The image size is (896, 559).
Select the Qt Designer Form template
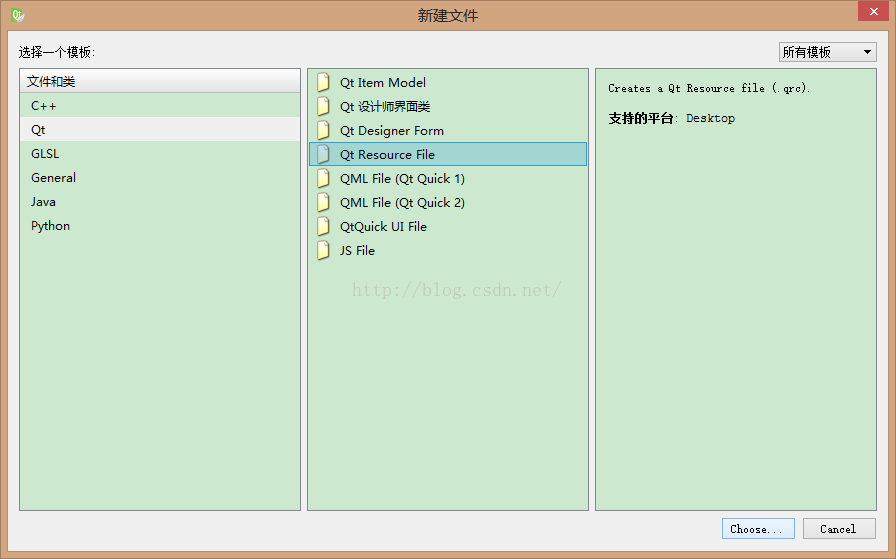[448, 130]
